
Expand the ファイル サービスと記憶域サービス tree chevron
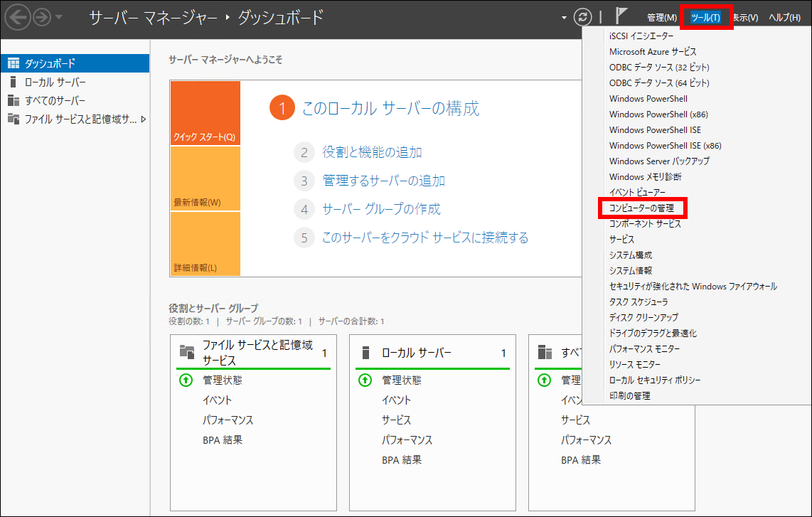tap(144, 120)
